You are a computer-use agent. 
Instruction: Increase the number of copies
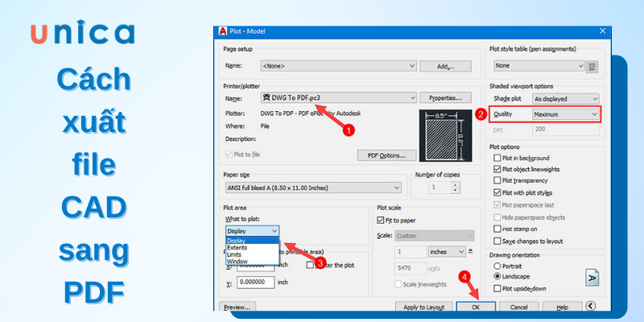455,185
